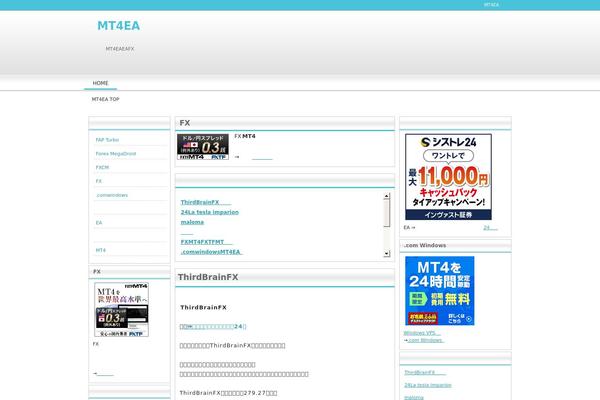Viewport: 600px width, 400px height.
Task: Open the FXCM sidebar link
Action: pyautogui.click(x=102, y=167)
